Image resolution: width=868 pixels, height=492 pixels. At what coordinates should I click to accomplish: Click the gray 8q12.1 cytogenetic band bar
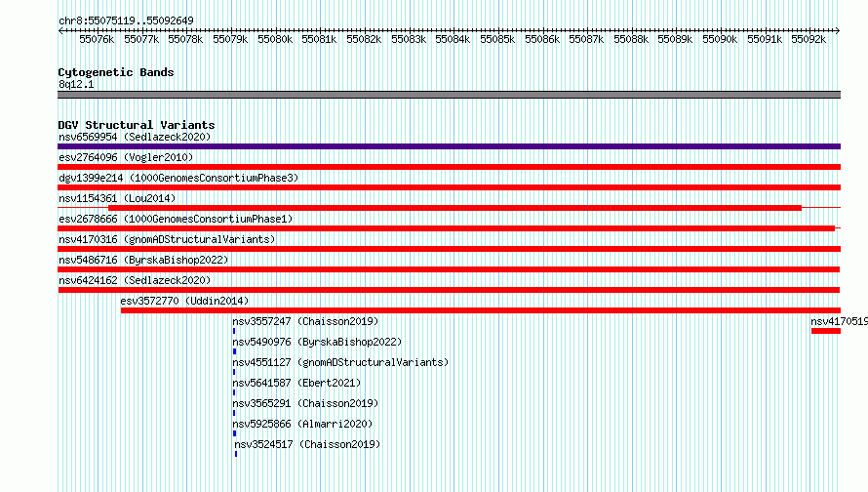(x=449, y=95)
